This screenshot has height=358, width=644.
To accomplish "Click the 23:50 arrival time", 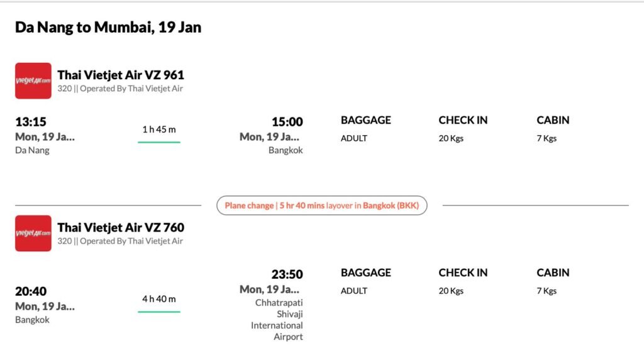I will point(287,274).
